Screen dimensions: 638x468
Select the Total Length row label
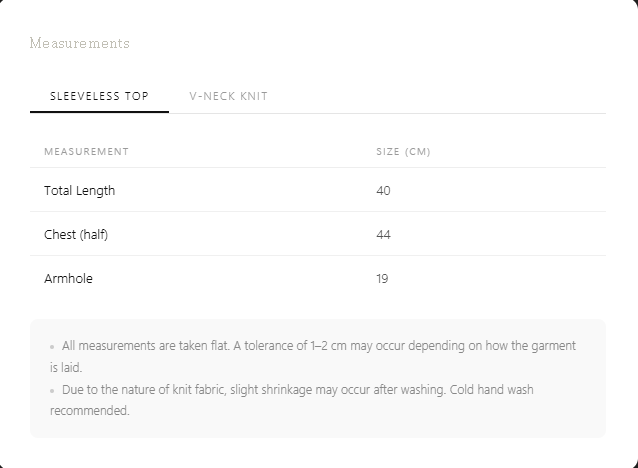(80, 190)
